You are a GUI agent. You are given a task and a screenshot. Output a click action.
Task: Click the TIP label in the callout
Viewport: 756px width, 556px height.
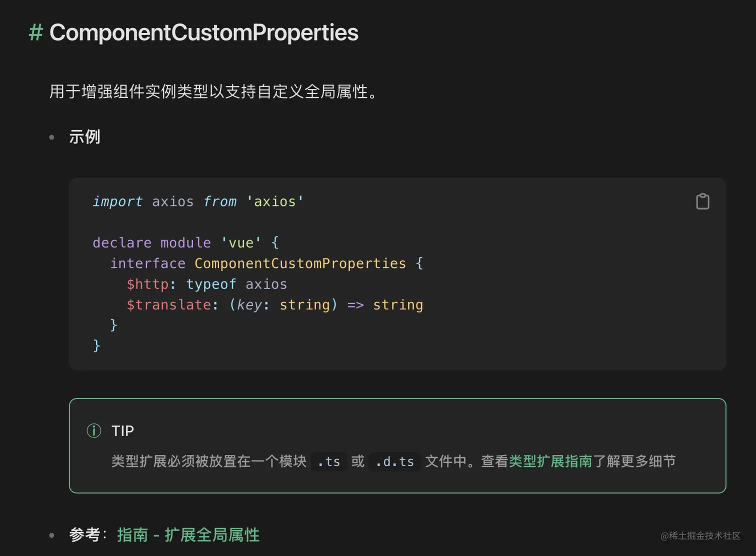click(x=122, y=430)
